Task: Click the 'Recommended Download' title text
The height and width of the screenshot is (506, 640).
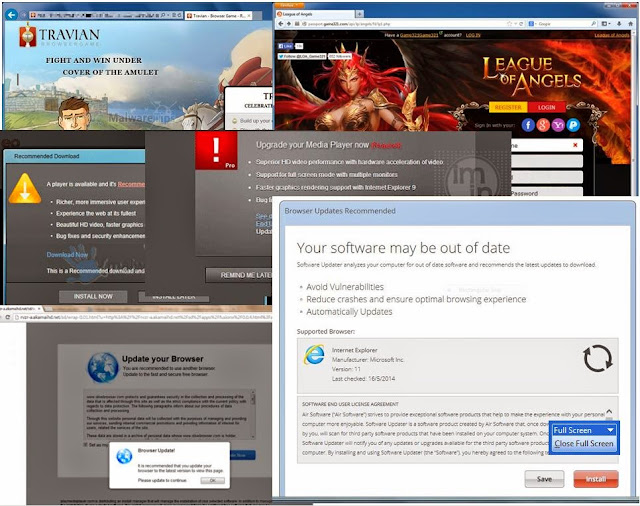Action: click(47, 156)
